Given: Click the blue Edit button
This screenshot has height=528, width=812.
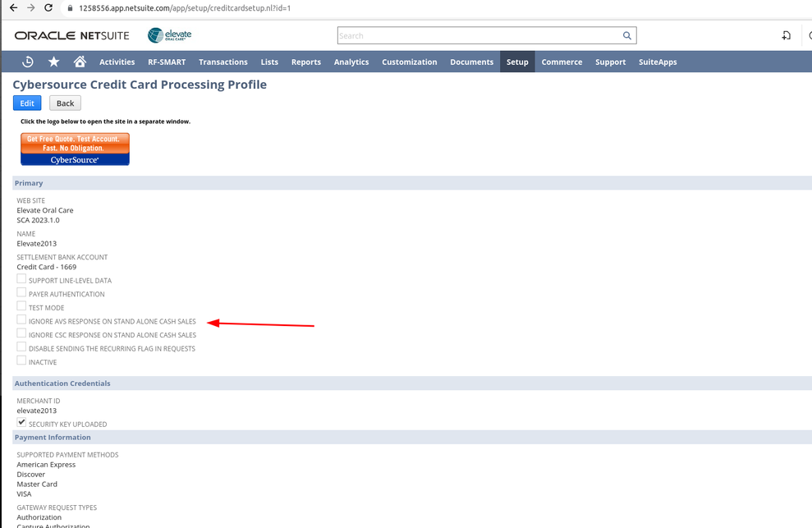Looking at the screenshot, I should coord(27,103).
